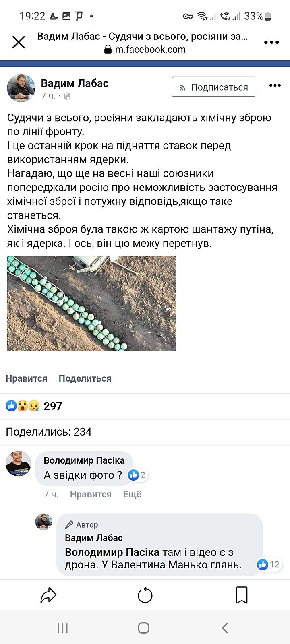Expand Ещё options on the comment
The image size is (290, 644).
click(132, 494)
